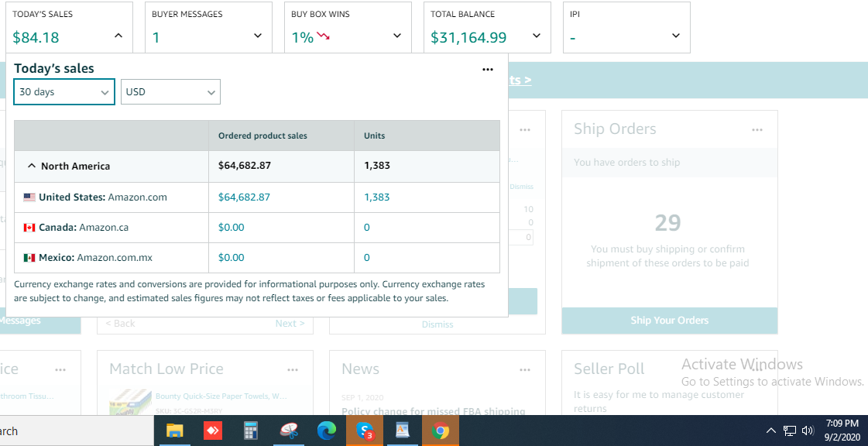Image resolution: width=868 pixels, height=446 pixels.
Task: Open Canada units 0 link
Action: pyautogui.click(x=366, y=228)
